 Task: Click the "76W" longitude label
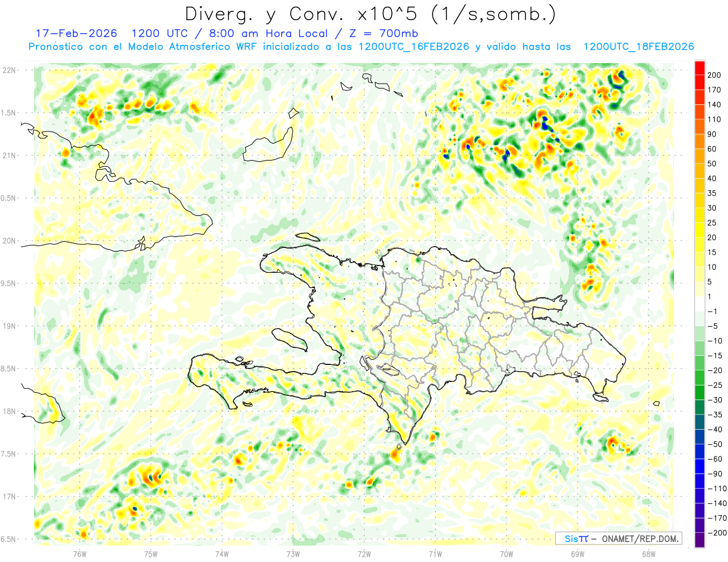(79, 554)
